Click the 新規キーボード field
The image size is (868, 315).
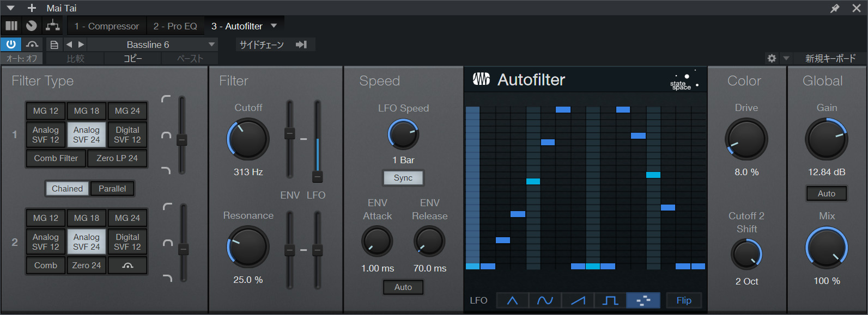coord(830,58)
